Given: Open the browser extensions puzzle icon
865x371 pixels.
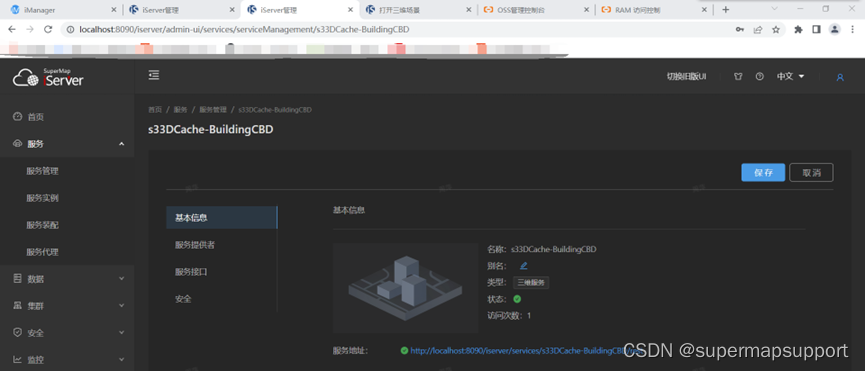Looking at the screenshot, I should pyautogui.click(x=798, y=30).
